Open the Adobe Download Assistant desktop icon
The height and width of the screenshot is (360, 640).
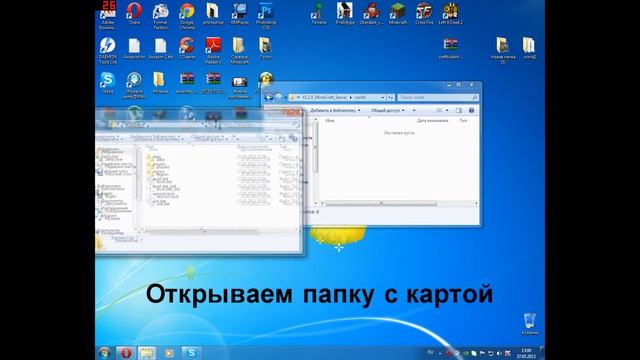tap(108, 16)
